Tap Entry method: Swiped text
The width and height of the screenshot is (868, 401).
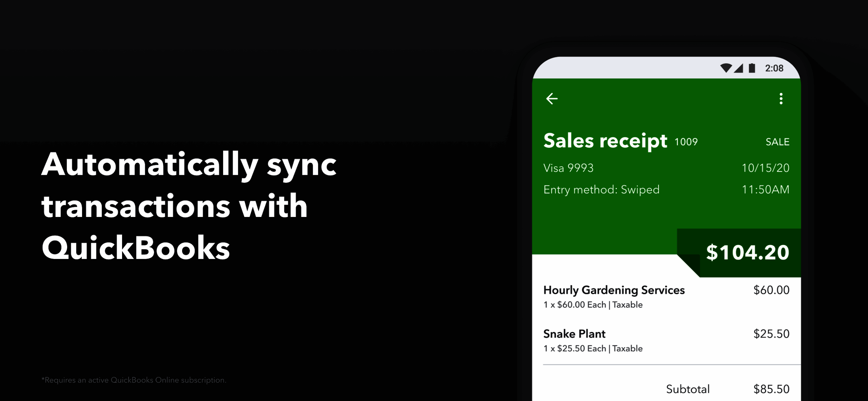pos(601,189)
